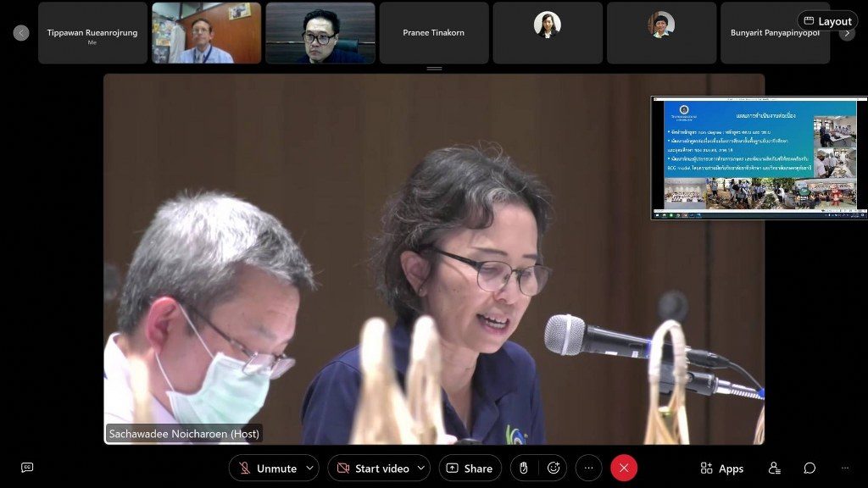The image size is (868, 488).
Task: Open more options beside the reactions icon
Action: tap(588, 468)
